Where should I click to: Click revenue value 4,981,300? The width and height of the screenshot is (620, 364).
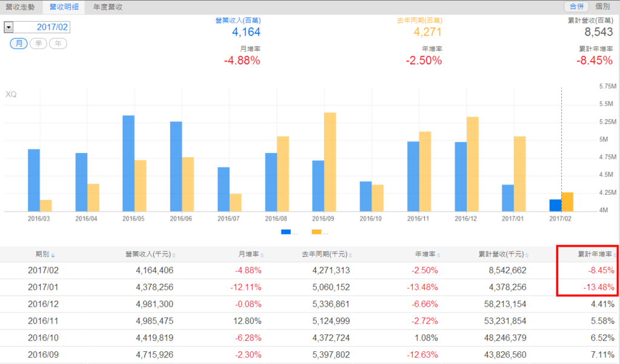coord(154,304)
